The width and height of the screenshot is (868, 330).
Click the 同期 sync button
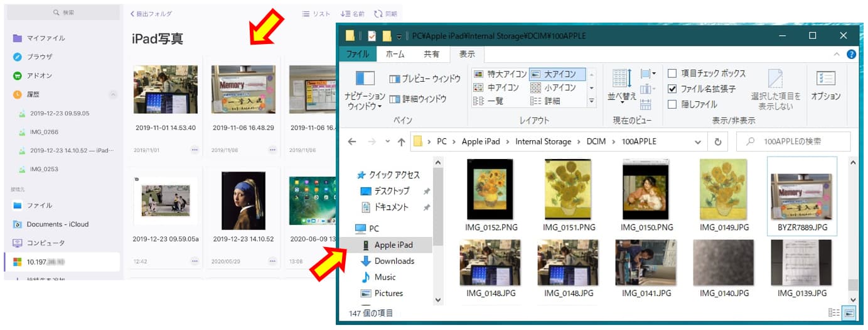click(385, 14)
